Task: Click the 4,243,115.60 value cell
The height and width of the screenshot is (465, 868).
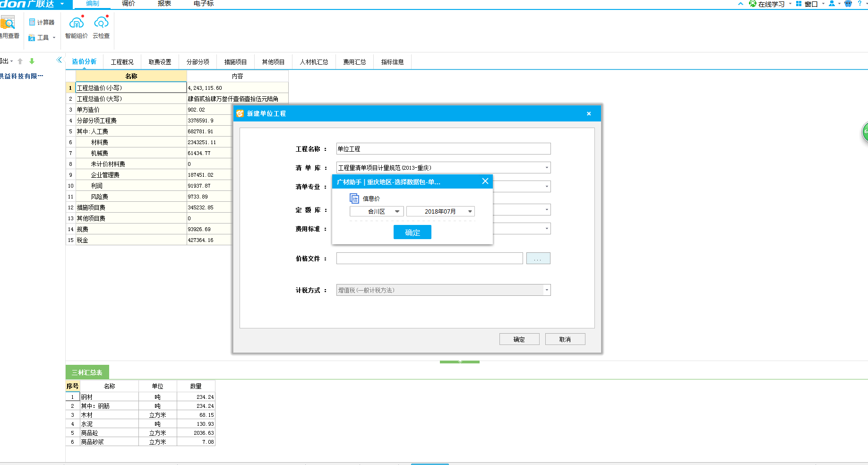Action: 238,88
